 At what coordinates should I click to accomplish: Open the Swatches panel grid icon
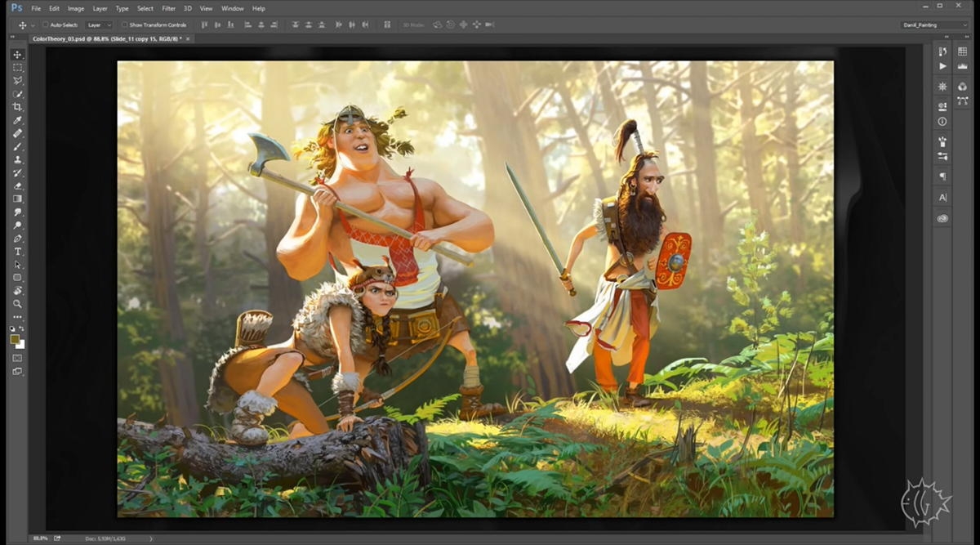coord(962,52)
